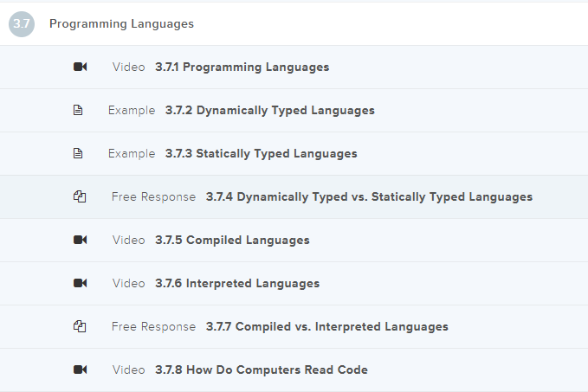Click the document icon beside 3.7.3
The image size is (588, 392).
tap(78, 154)
